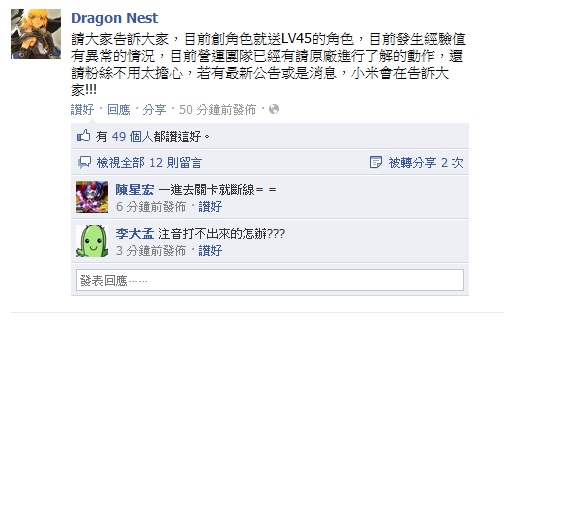Click 回應 under the post
Screen dimensions: 562x505
(x=119, y=109)
